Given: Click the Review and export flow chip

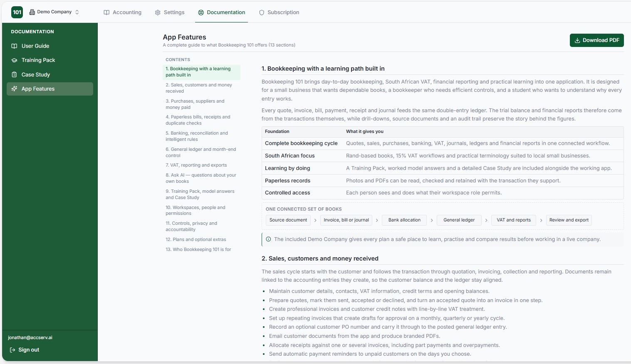Looking at the screenshot, I should point(569,220).
